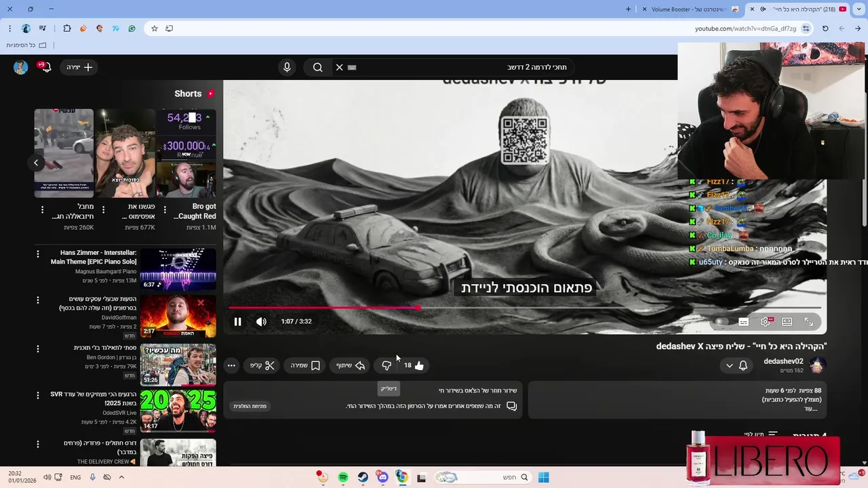Open Steam from the taskbar
This screenshot has height=488, width=868.
[363, 477]
